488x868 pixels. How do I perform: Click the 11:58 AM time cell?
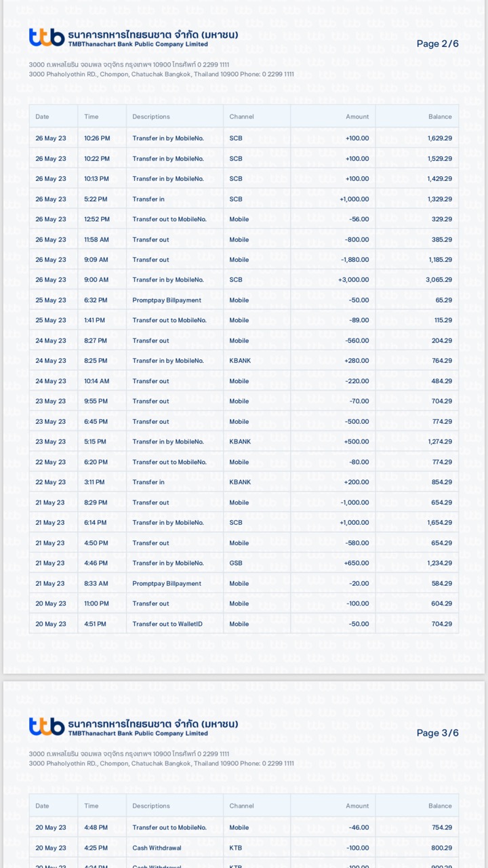(96, 239)
